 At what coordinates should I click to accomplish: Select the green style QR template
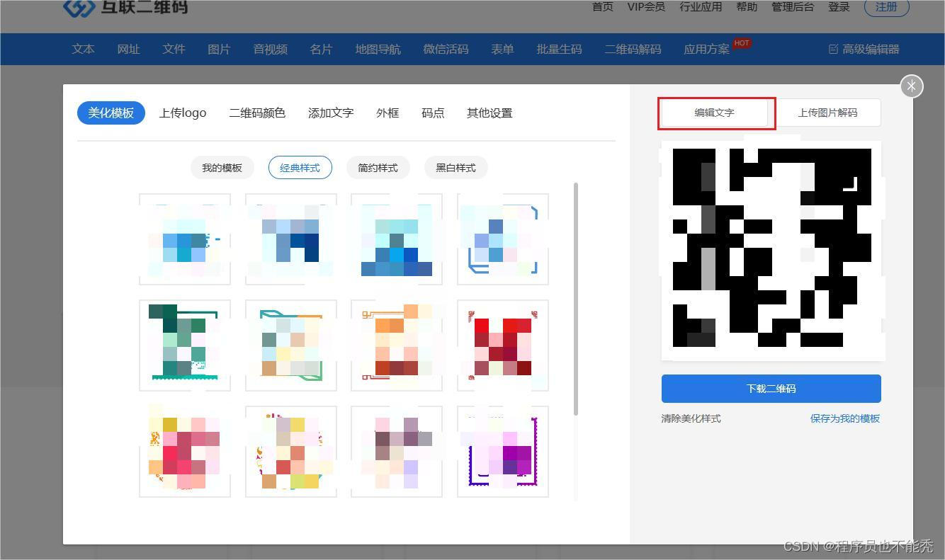tap(184, 345)
